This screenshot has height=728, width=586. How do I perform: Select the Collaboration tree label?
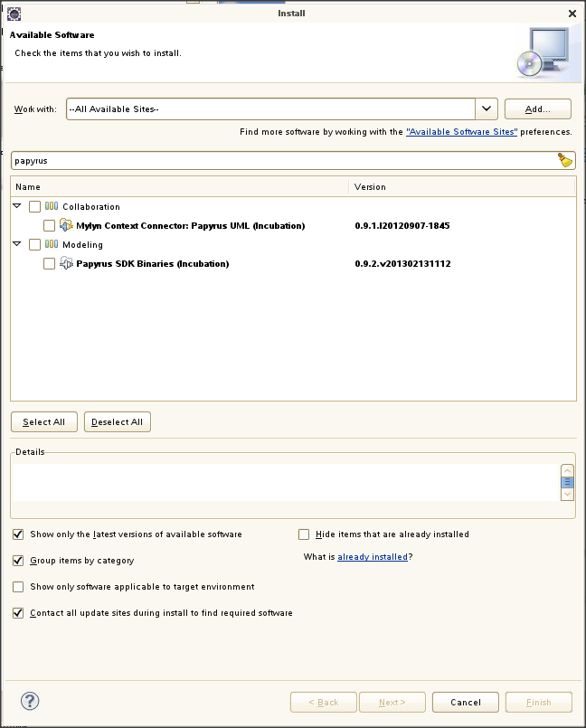[91, 207]
